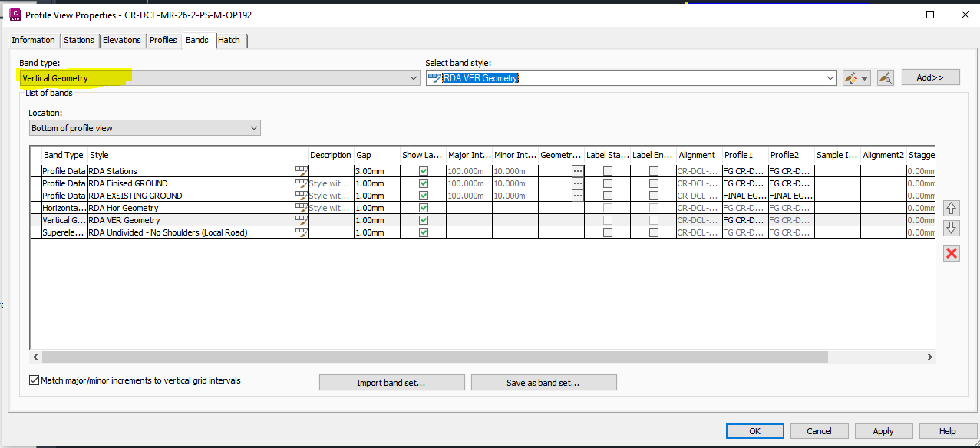980x448 pixels.
Task: Move selected band up with arrow icon
Action: pos(951,208)
